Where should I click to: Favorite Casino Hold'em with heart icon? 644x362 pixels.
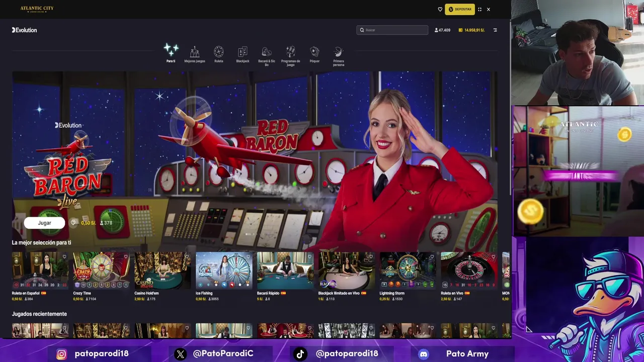[x=187, y=256]
